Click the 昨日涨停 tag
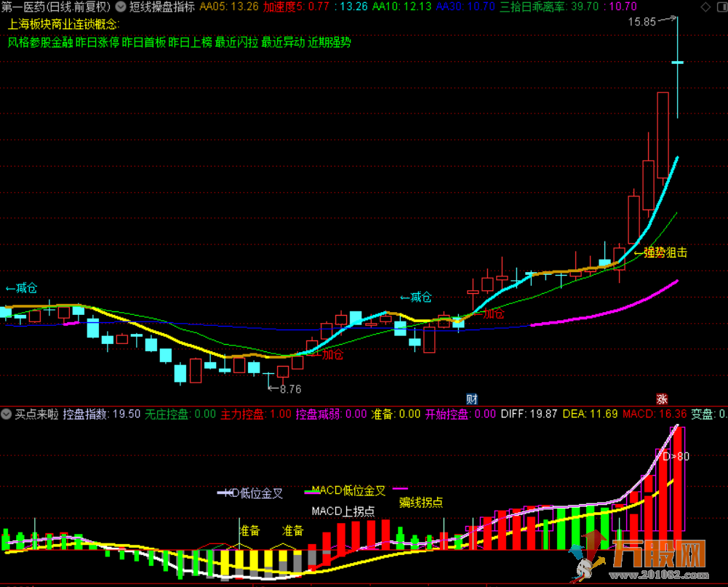Image resolution: width=728 pixels, height=587 pixels. click(97, 42)
